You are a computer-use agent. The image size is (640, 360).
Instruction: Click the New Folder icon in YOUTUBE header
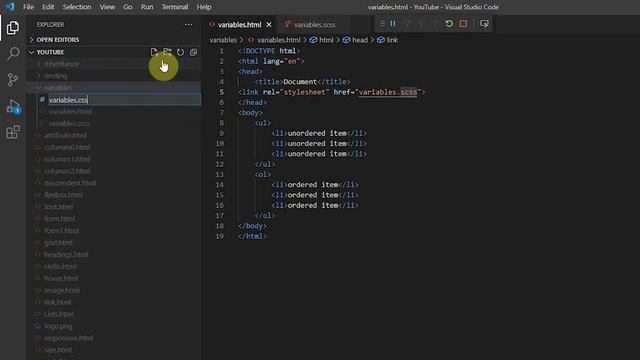click(x=167, y=52)
